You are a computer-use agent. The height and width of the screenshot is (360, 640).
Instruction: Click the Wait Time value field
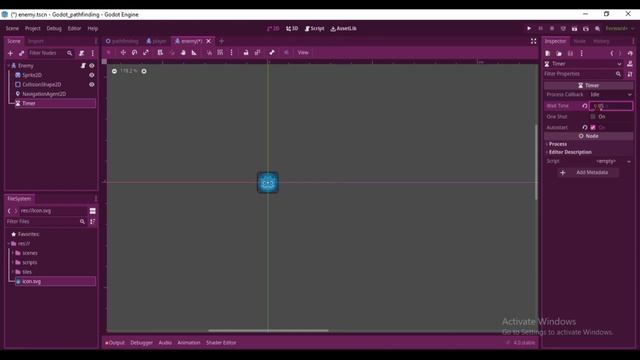point(611,106)
